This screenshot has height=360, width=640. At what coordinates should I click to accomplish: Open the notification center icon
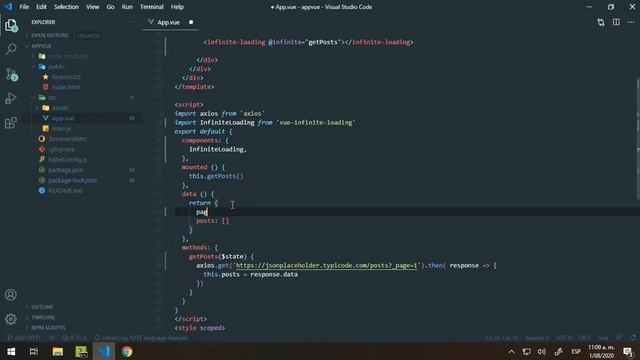pos(628,351)
